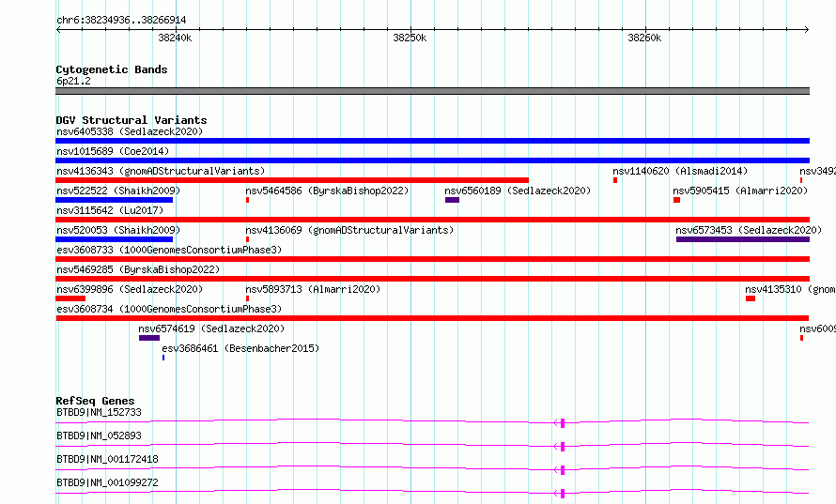836x504 pixels.
Task: Select the BTBD9|NM_152733 gene label
Action: [x=99, y=412]
